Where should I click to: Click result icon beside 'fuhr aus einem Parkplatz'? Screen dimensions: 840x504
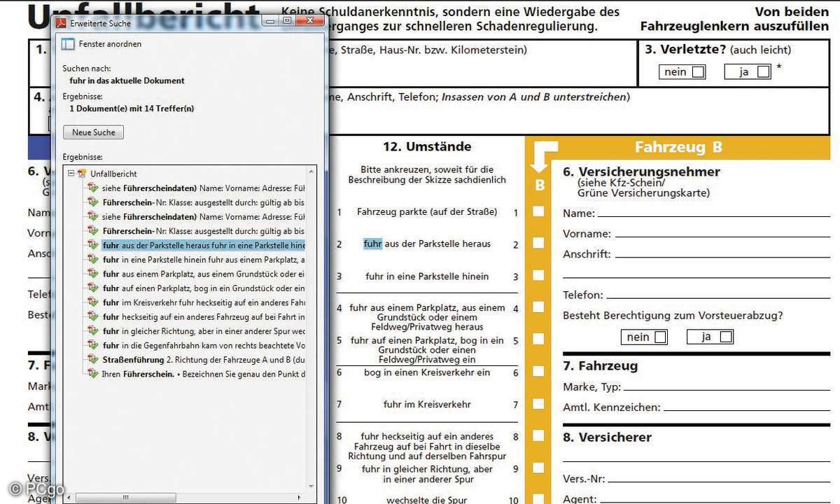coord(93,274)
